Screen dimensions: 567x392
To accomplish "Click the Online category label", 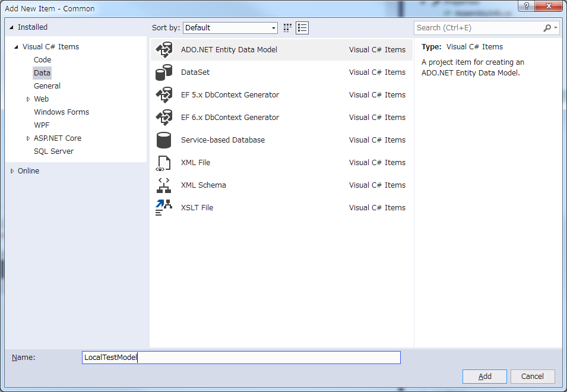I will tap(28, 170).
